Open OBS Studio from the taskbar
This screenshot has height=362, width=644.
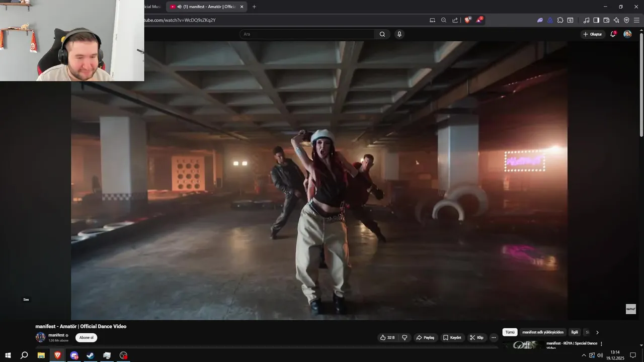point(123,355)
